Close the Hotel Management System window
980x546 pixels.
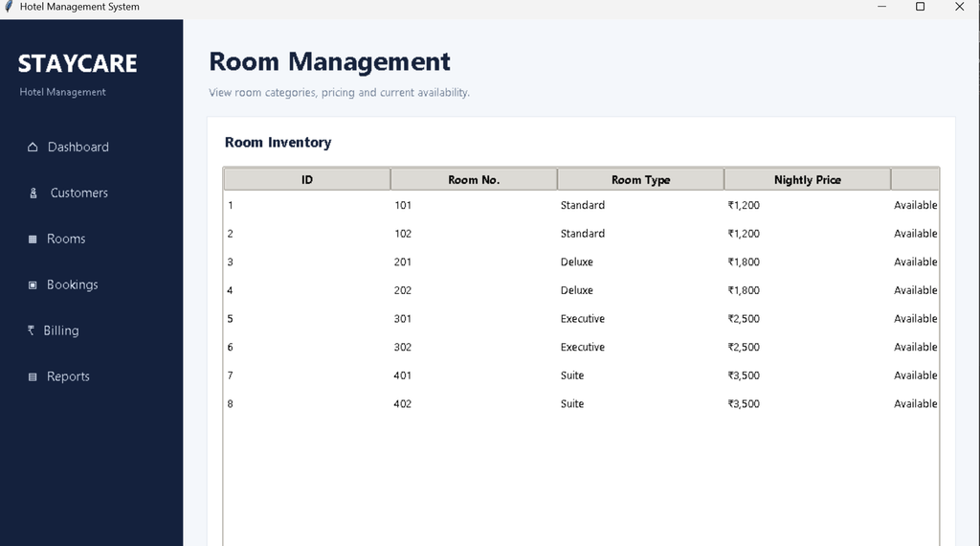[x=959, y=7]
